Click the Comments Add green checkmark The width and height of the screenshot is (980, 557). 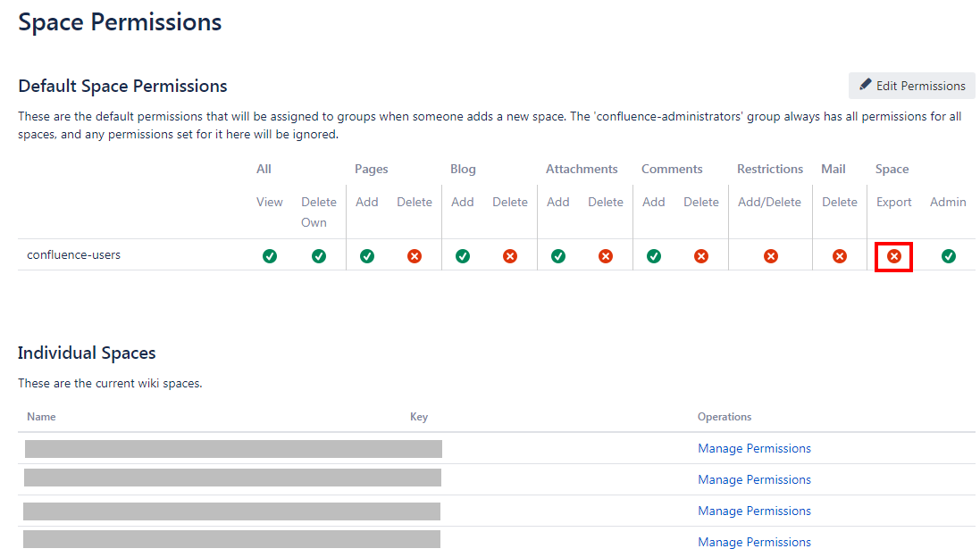tap(654, 256)
